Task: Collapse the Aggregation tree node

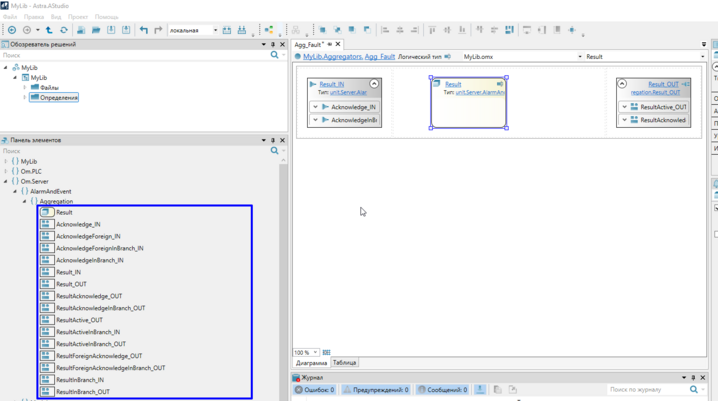Action: tap(26, 202)
